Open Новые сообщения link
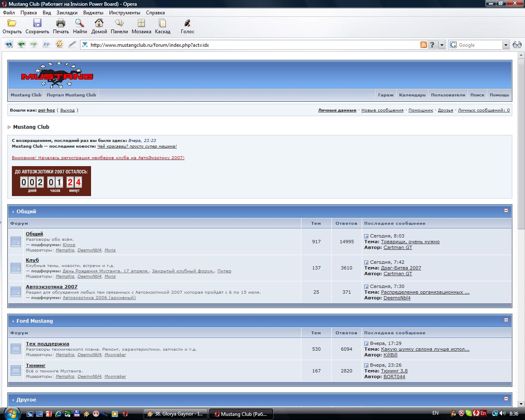 click(382, 110)
